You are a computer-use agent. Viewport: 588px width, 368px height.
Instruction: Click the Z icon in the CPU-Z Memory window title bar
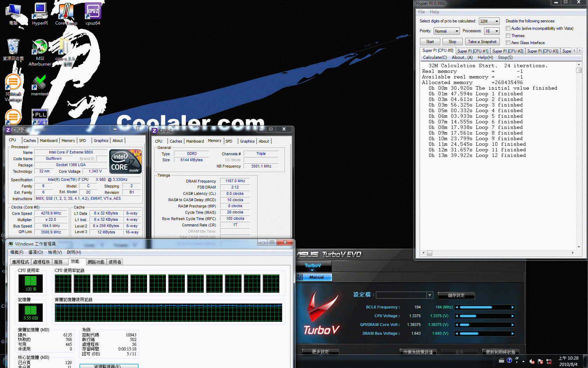click(x=154, y=130)
